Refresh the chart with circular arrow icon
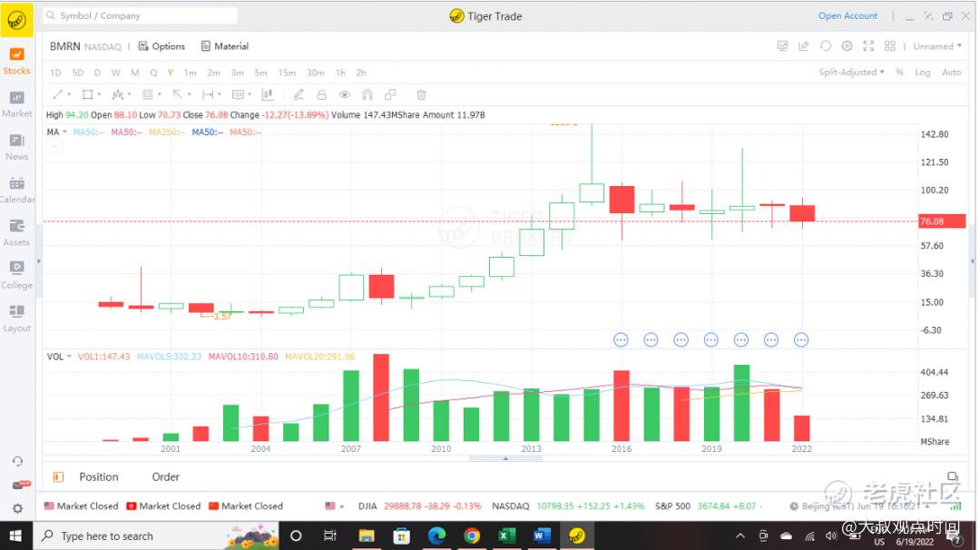The width and height of the screenshot is (980, 550). [826, 45]
